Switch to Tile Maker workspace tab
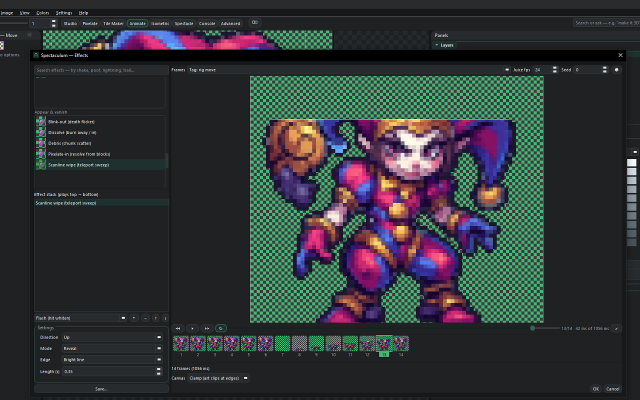The height and width of the screenshot is (400, 640). tap(113, 23)
